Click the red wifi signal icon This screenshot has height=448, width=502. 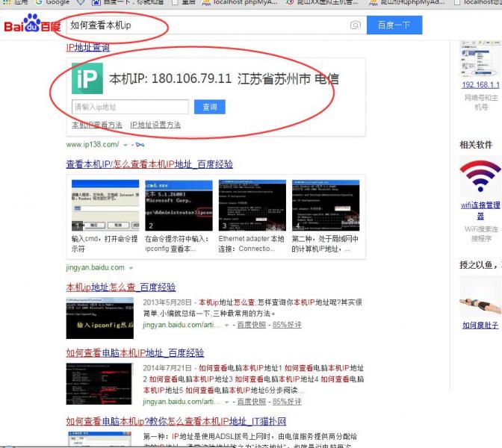(x=480, y=176)
